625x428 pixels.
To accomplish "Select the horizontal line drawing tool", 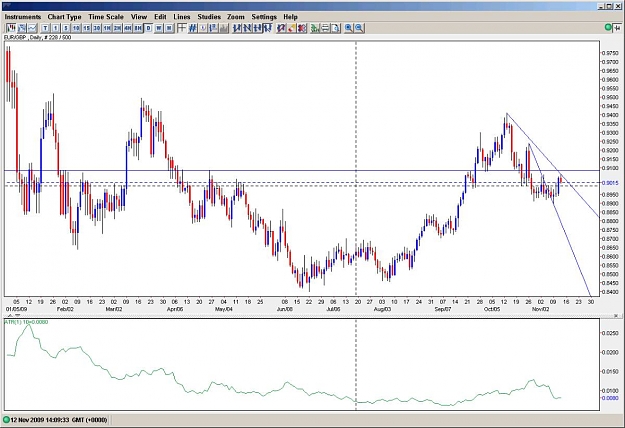I will [x=258, y=28].
